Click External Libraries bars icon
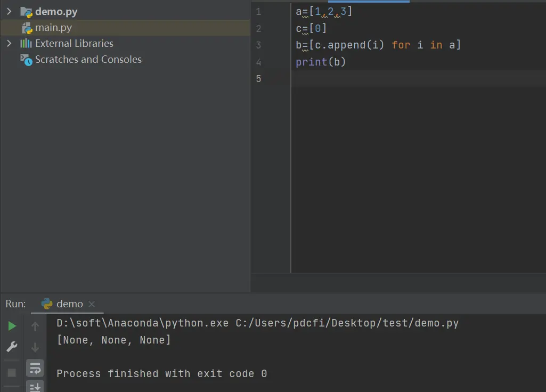 pos(26,44)
